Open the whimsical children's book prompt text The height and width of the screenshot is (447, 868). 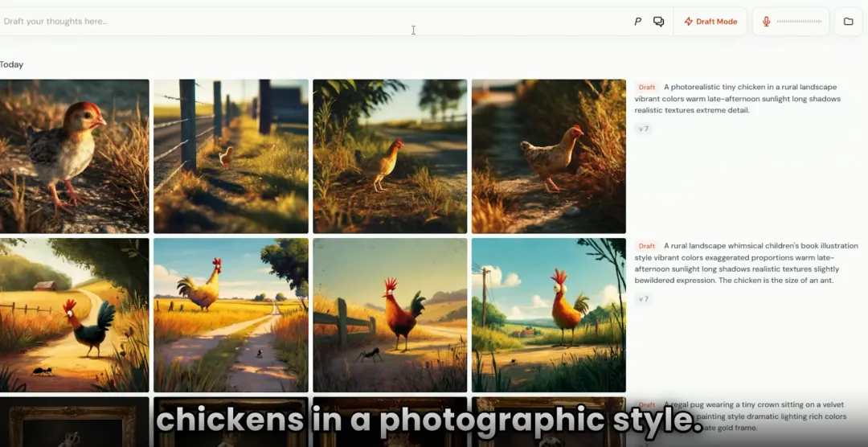pyautogui.click(x=747, y=263)
